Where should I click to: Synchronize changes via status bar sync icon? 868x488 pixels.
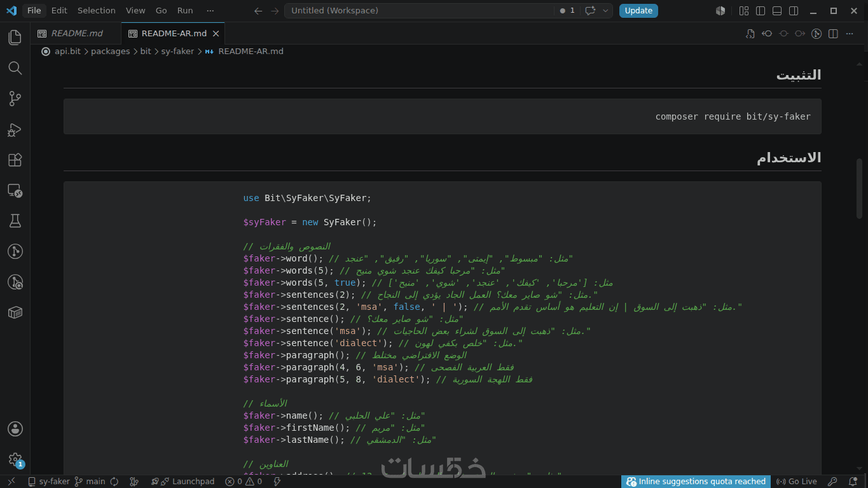[x=114, y=482]
